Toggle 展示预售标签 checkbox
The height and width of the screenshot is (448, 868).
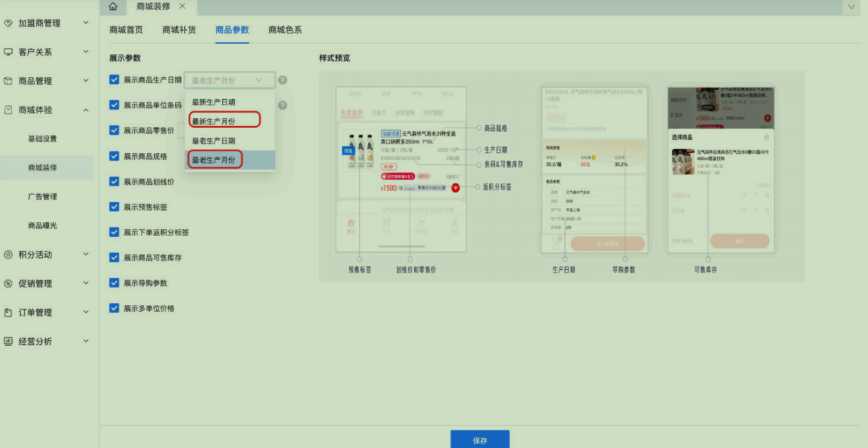(x=114, y=206)
